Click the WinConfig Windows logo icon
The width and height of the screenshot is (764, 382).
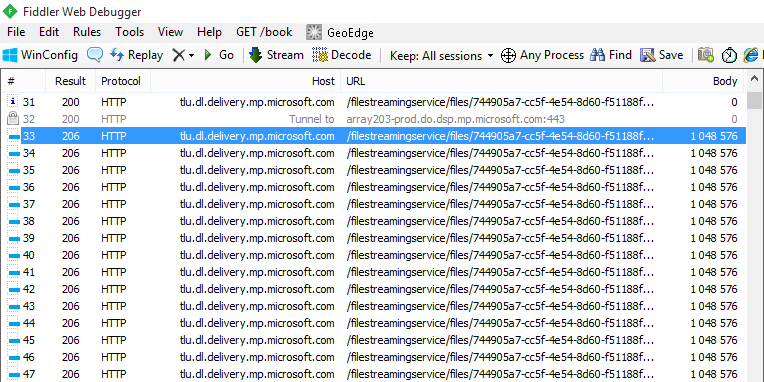coord(10,55)
